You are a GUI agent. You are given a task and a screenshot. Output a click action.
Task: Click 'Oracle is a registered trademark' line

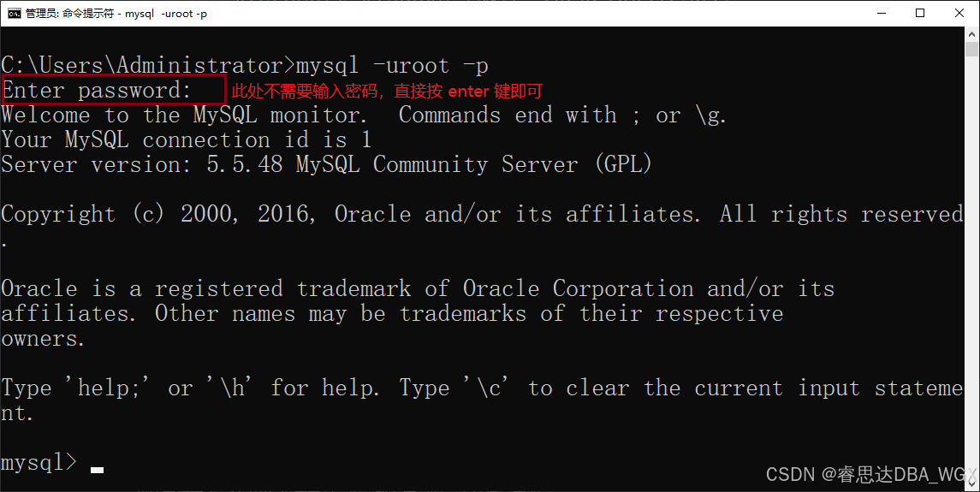point(418,289)
